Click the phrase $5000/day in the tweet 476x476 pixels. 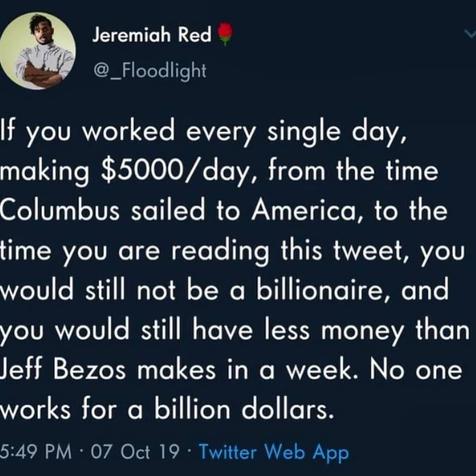173,171
